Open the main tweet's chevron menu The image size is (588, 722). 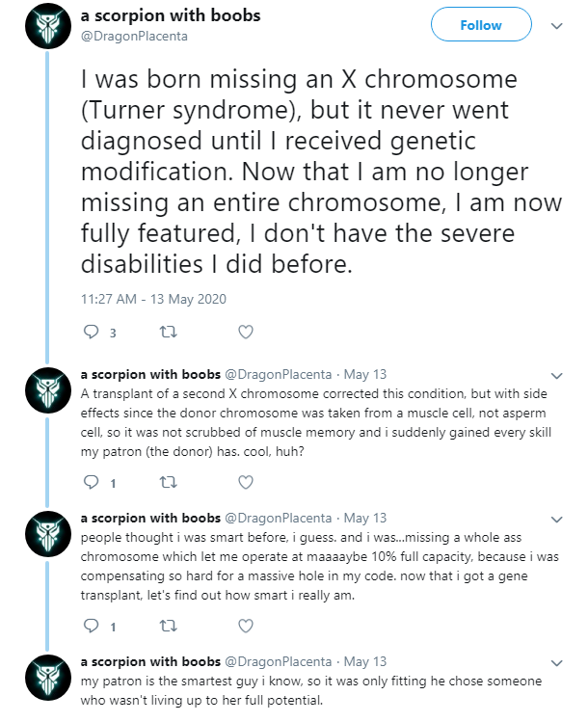tap(557, 26)
